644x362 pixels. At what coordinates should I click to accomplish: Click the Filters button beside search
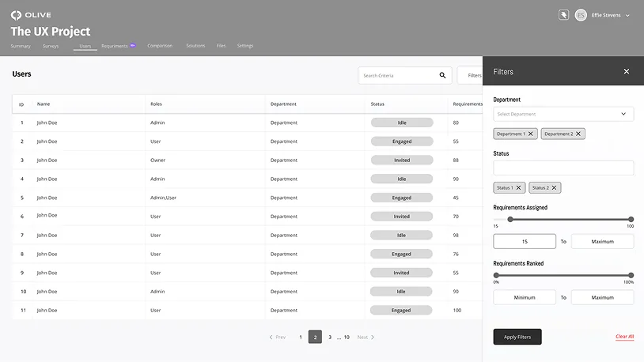(470, 76)
